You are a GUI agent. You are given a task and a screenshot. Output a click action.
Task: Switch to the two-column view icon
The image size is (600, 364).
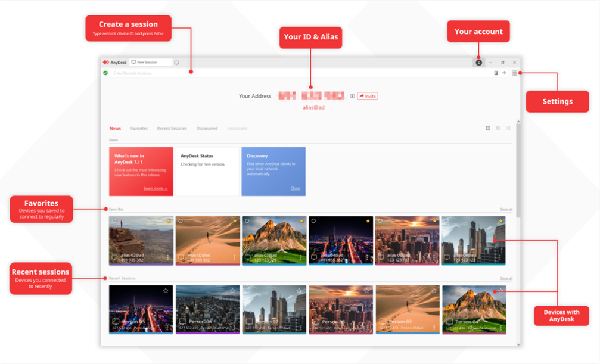498,128
